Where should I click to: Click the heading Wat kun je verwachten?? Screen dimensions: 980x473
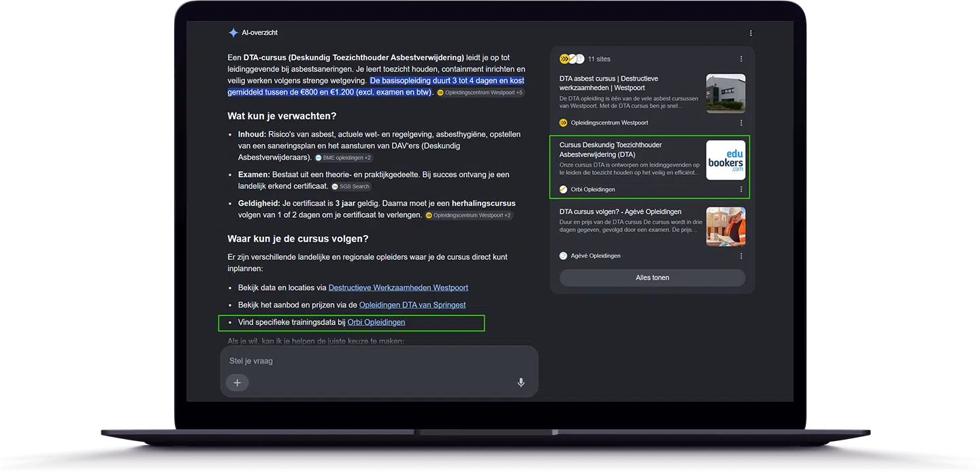click(x=282, y=116)
